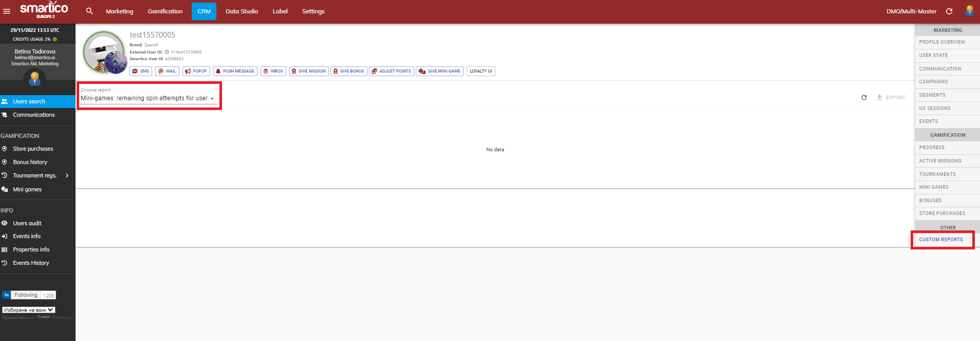The image size is (980, 341).
Task: Expand the Tournament regs. submenu
Action: click(67, 175)
